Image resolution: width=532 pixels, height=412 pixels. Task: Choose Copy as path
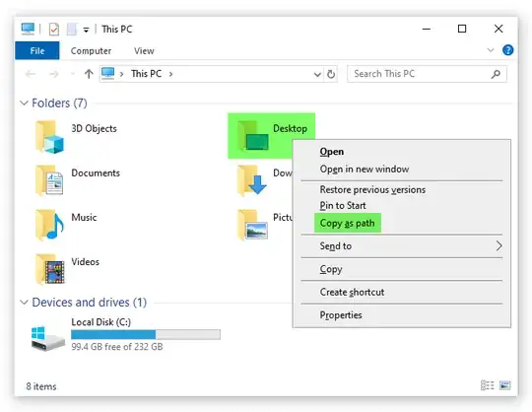click(348, 223)
